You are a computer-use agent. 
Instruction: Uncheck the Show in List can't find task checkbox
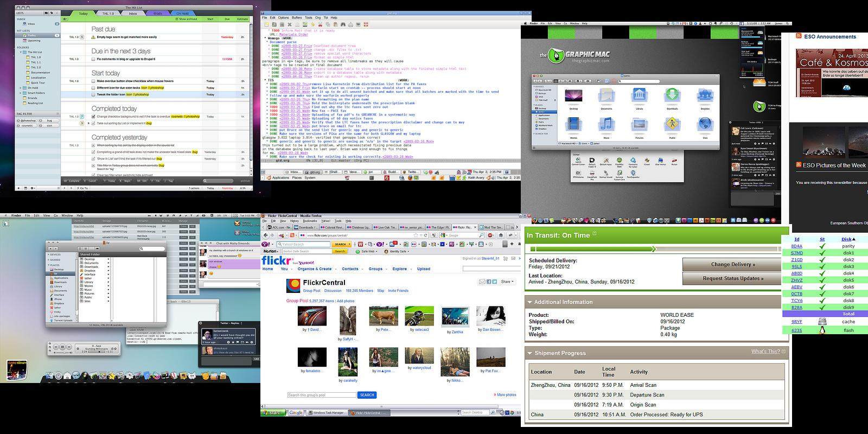pos(93,159)
